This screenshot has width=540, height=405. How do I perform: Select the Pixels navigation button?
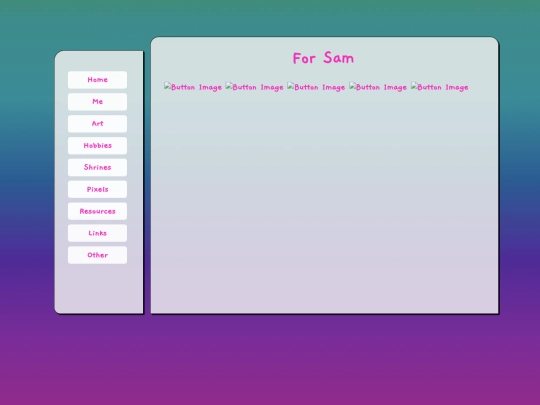[97, 189]
